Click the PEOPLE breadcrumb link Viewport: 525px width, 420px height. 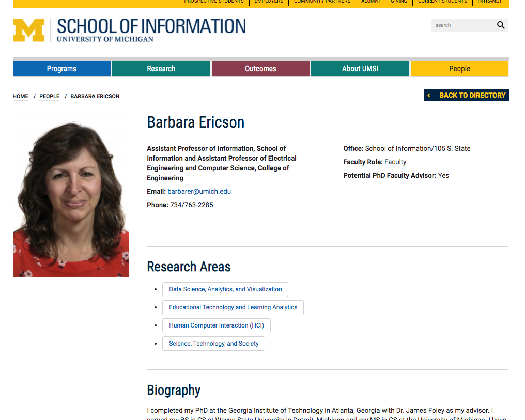pos(49,97)
